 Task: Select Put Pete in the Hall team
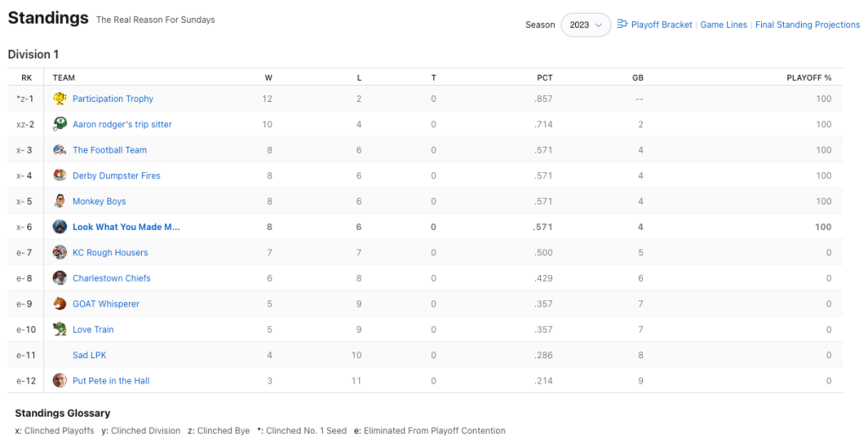coord(110,381)
